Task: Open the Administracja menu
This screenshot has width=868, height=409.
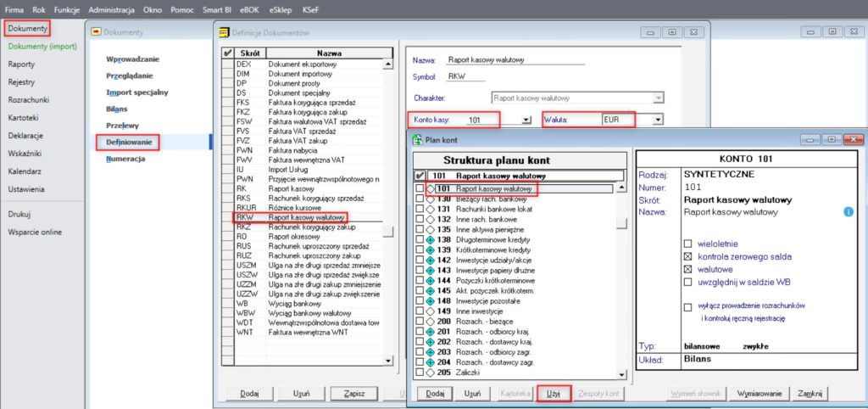Action: pos(111,8)
